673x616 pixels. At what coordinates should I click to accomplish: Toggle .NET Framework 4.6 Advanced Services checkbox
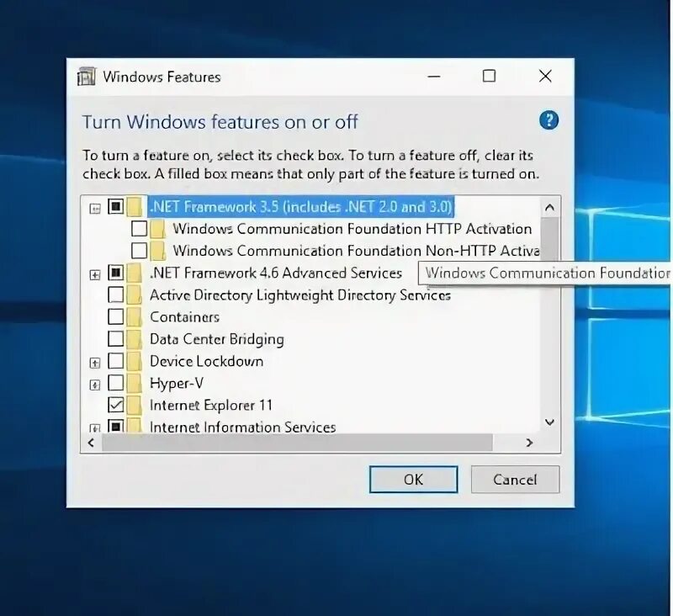pos(115,273)
